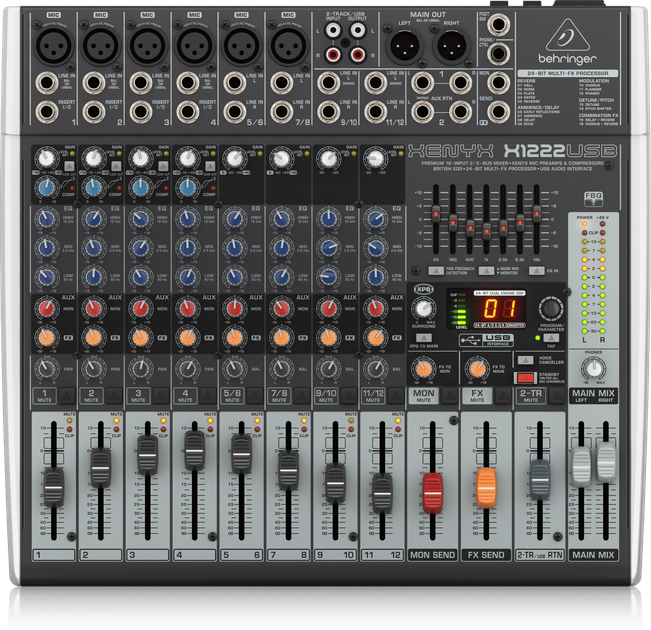The image size is (651, 630).
Task: Toggle the 5/6 MUTE button
Action: coord(254,396)
